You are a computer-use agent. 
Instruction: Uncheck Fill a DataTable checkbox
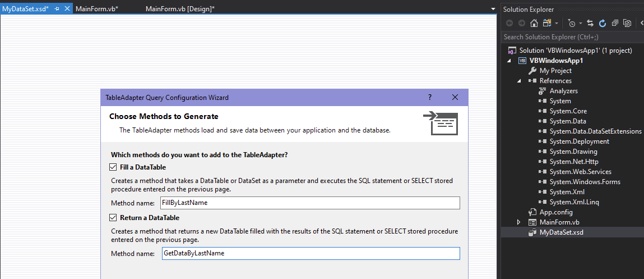click(114, 167)
